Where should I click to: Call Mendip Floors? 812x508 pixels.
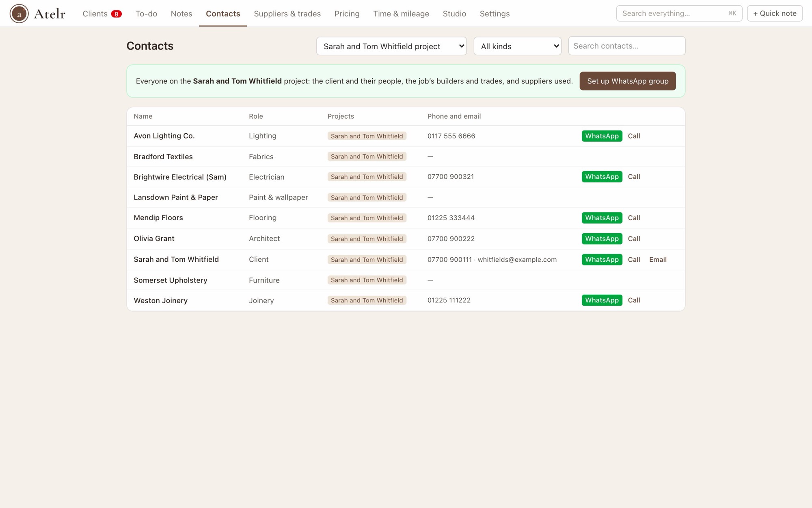(634, 218)
